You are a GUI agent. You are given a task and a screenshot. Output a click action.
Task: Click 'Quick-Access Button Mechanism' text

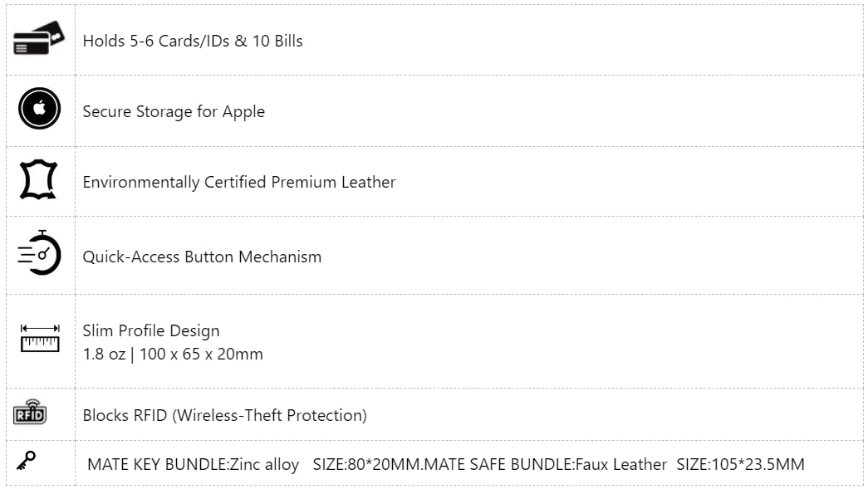[x=202, y=257]
